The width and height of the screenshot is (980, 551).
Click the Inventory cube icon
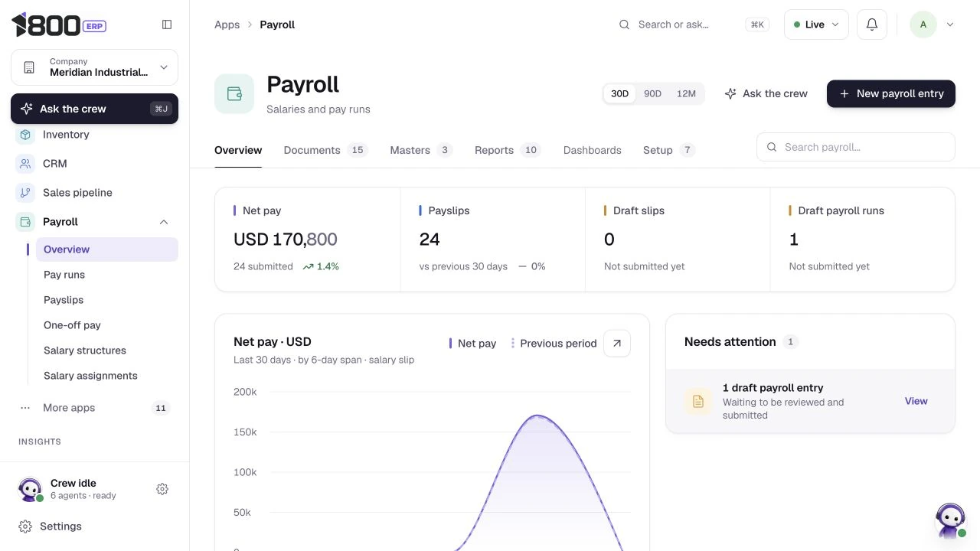[x=25, y=135]
